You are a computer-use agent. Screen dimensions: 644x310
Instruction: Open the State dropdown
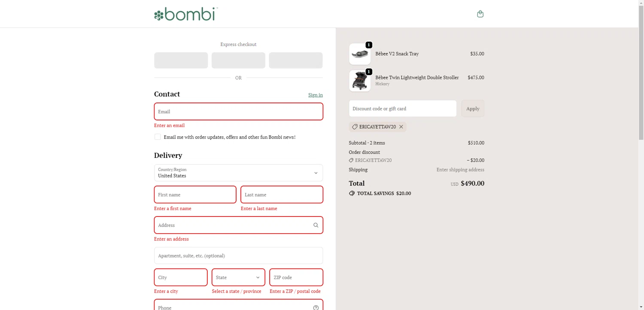[238, 277]
